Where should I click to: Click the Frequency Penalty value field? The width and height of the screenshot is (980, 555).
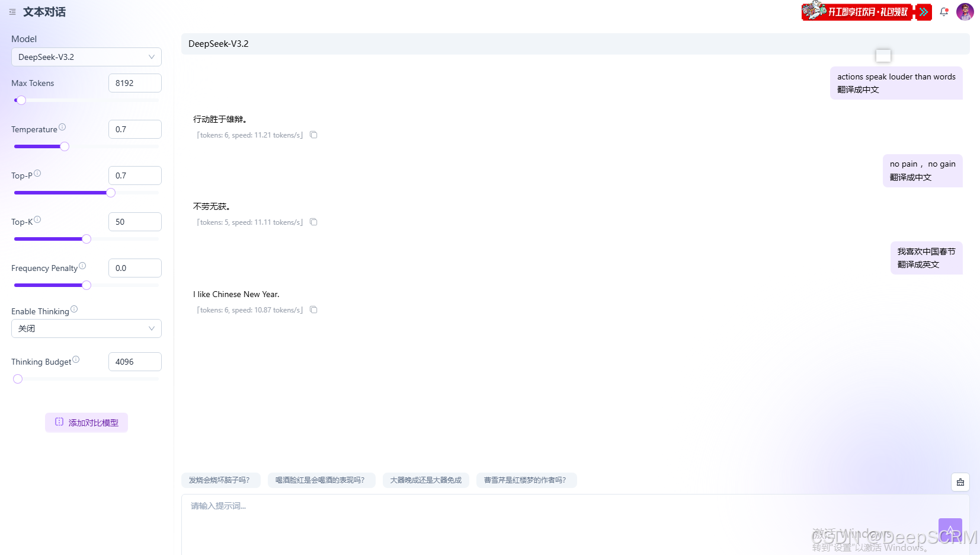coord(135,268)
